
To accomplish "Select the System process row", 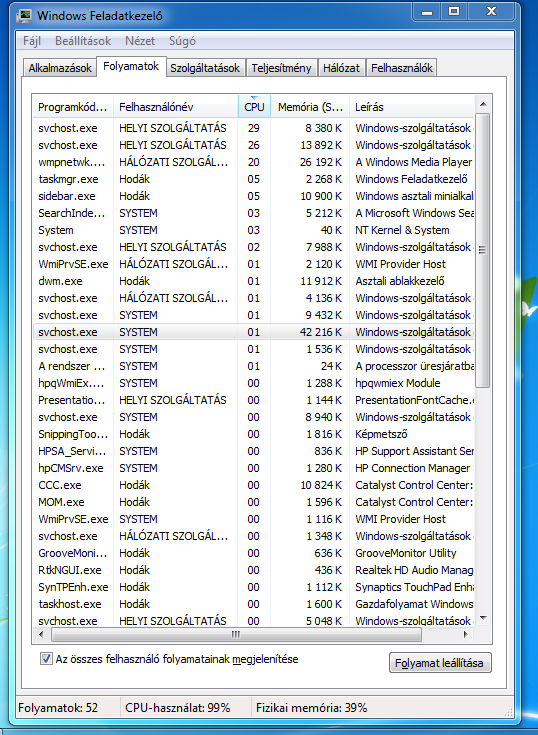I will click(254, 230).
